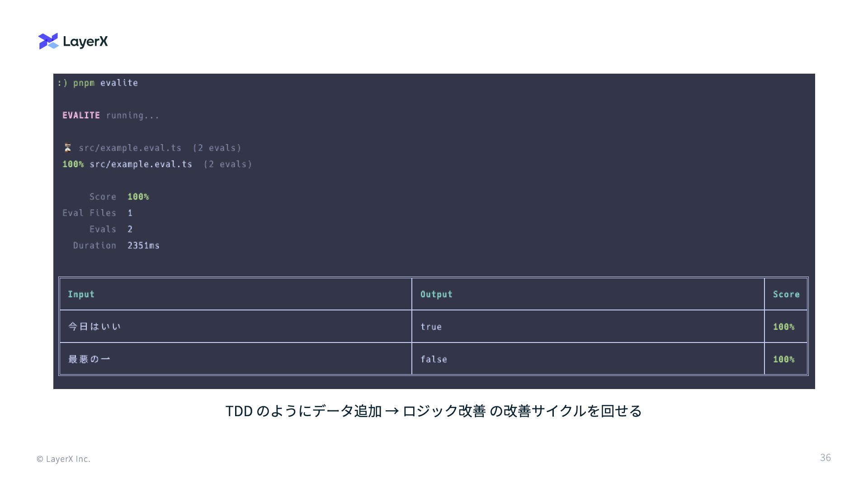Select the 'pnpm evalite' command text
This screenshot has width=868, height=488.
coord(105,83)
